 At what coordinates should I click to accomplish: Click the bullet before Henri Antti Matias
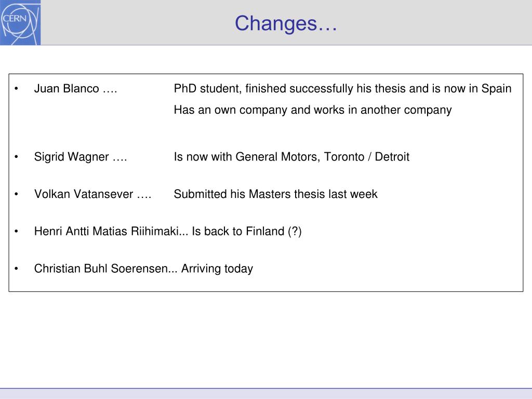[16, 231]
